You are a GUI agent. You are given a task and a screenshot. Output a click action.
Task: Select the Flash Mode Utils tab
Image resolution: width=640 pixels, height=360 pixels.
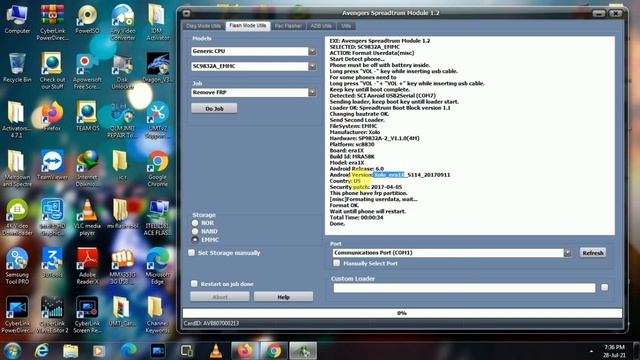click(248, 26)
